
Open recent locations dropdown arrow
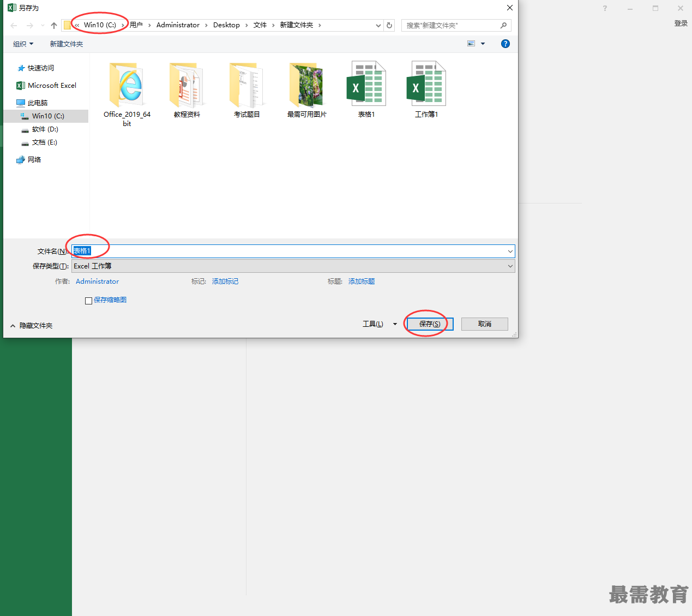(43, 26)
